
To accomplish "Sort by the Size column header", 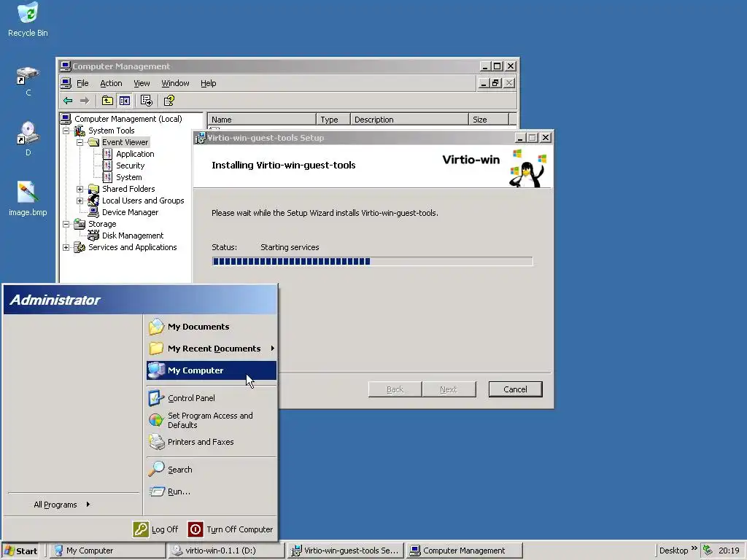I will point(489,120).
